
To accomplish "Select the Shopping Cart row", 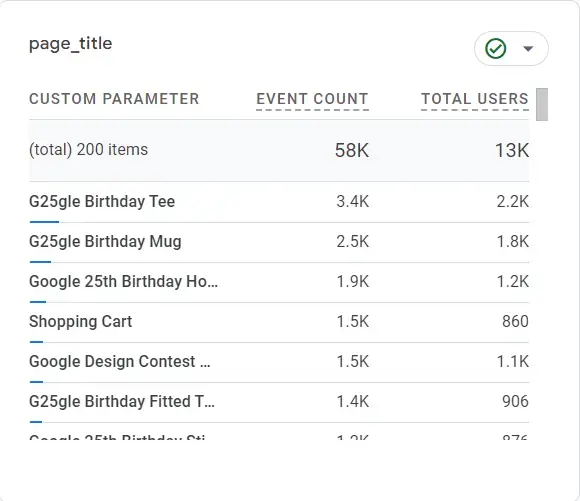I will [x=279, y=322].
